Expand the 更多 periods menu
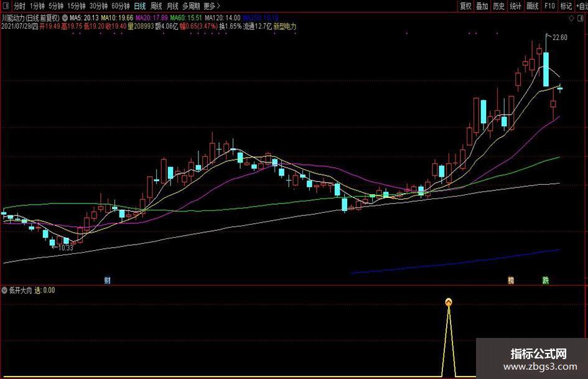Viewport: 588px width, 379px height. pyautogui.click(x=212, y=6)
